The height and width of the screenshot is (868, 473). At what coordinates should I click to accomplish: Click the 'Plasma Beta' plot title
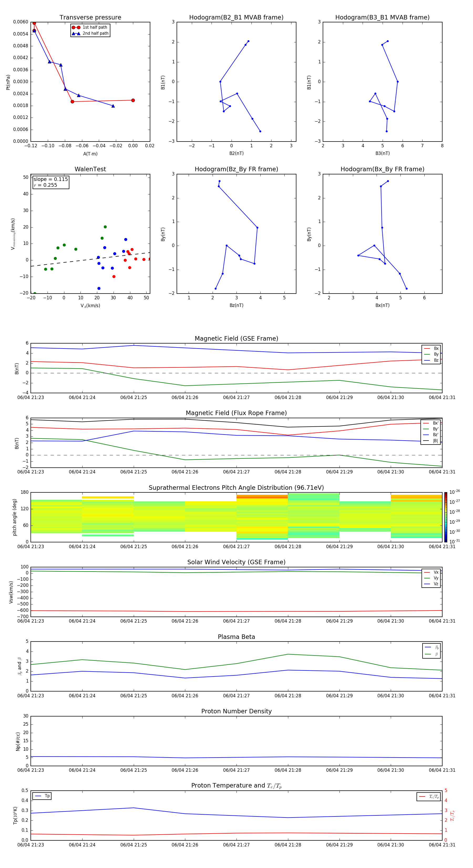tap(236, 637)
